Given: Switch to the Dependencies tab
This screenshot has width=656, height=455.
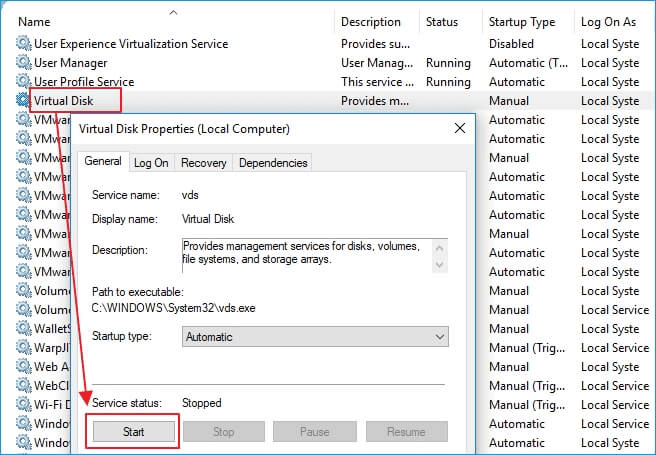Looking at the screenshot, I should (273, 163).
